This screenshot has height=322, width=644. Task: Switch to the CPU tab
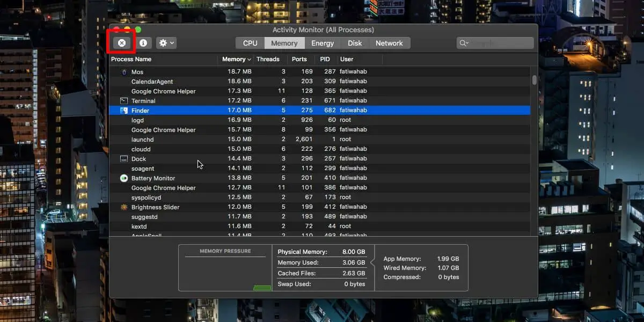[x=250, y=43]
